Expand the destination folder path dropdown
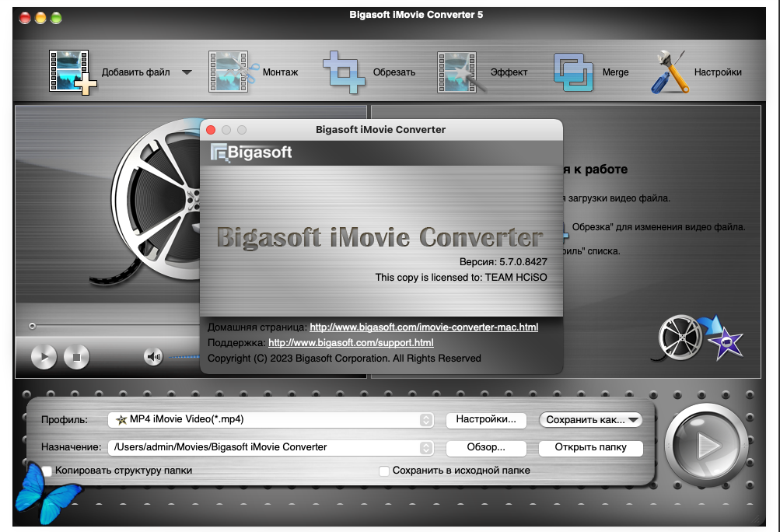The image size is (780, 532). [426, 448]
